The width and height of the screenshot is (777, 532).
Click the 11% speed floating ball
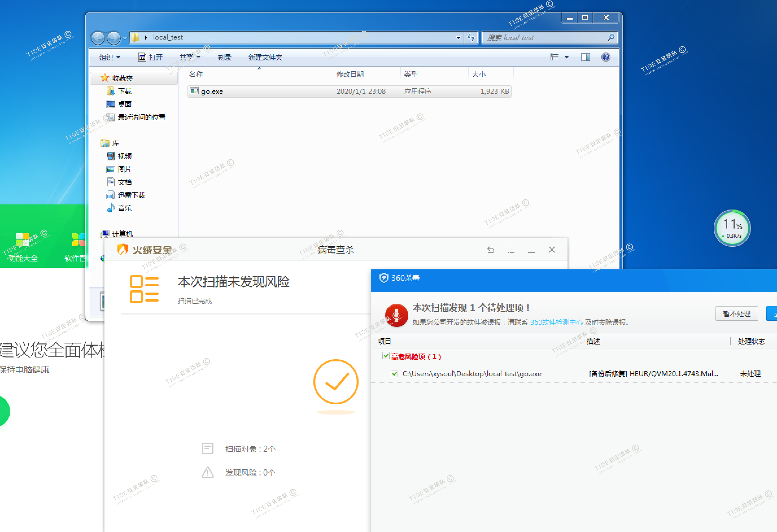pyautogui.click(x=732, y=228)
